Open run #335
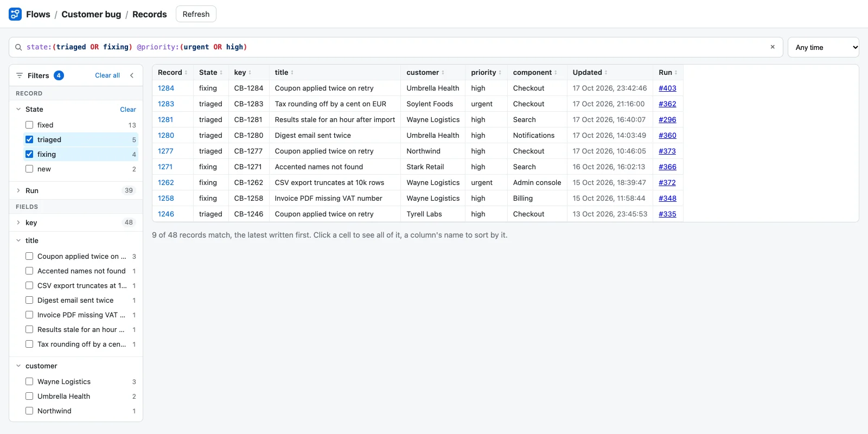 667,214
